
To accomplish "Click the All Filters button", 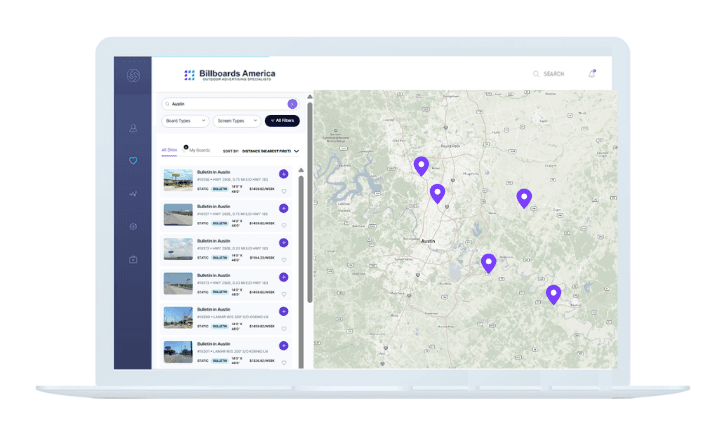I will 282,121.
